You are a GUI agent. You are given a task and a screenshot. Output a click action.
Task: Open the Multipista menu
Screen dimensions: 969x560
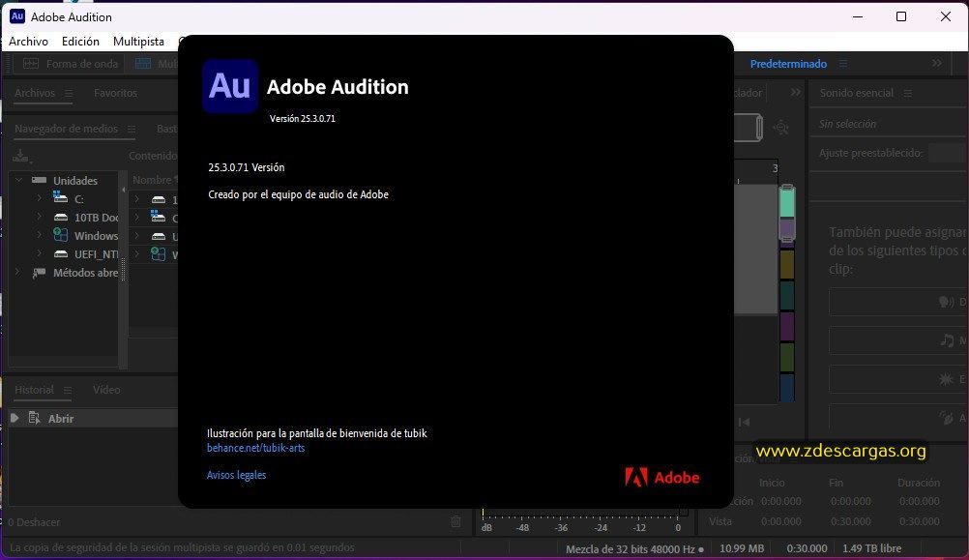point(138,42)
